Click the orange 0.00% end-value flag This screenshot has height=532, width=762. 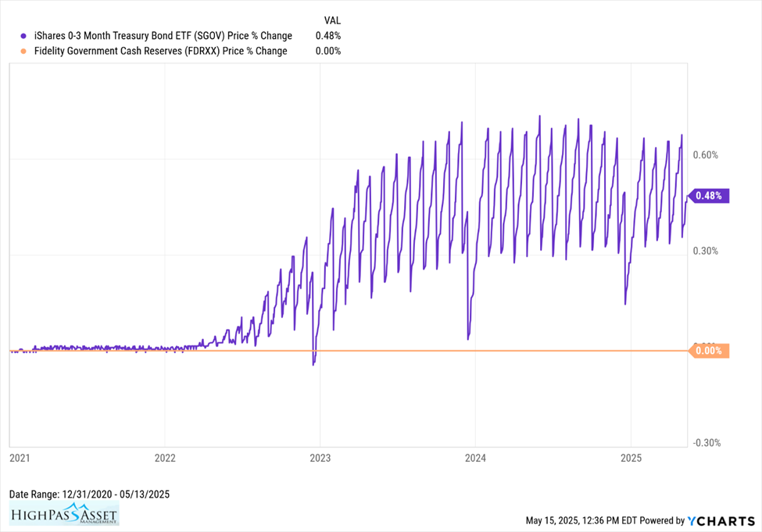(x=709, y=351)
